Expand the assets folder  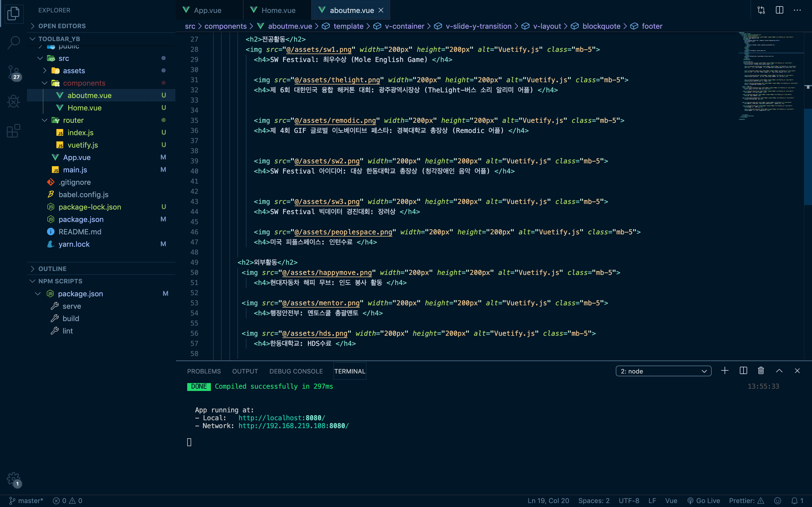click(x=74, y=71)
